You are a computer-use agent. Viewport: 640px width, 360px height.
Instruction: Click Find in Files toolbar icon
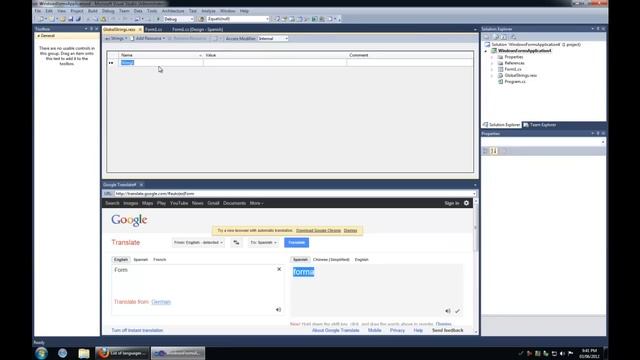coord(201,19)
